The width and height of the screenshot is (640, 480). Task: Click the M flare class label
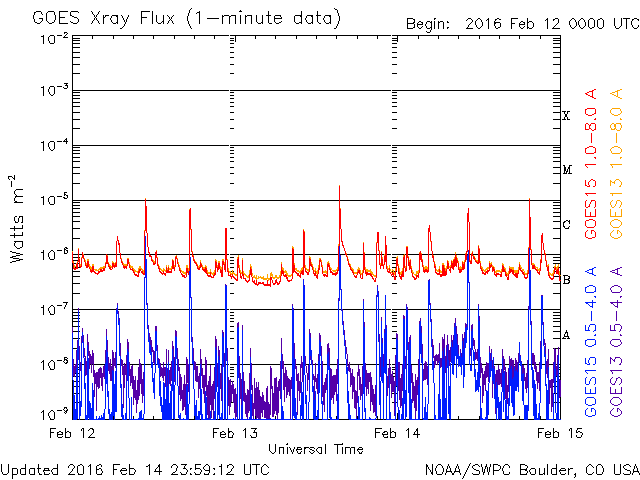566,170
